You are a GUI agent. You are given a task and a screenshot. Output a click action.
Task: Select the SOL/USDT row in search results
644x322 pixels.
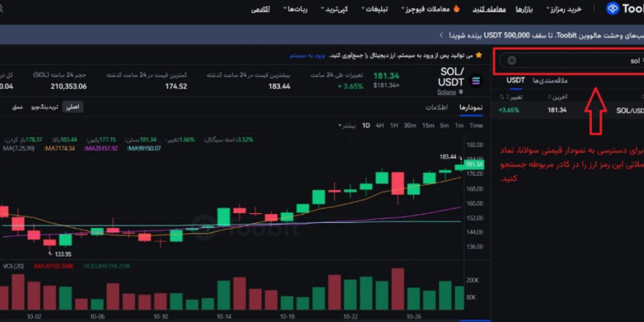[x=568, y=110]
